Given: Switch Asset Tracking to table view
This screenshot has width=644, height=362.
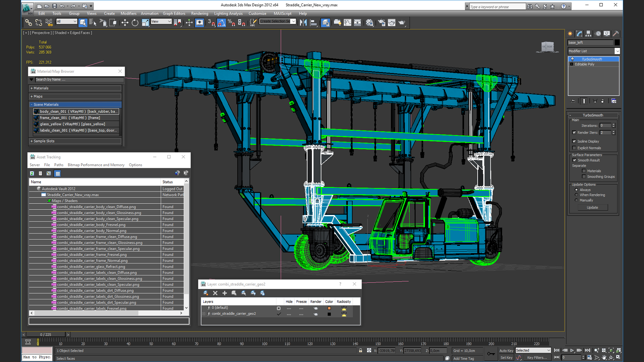Looking at the screenshot, I should (58, 173).
